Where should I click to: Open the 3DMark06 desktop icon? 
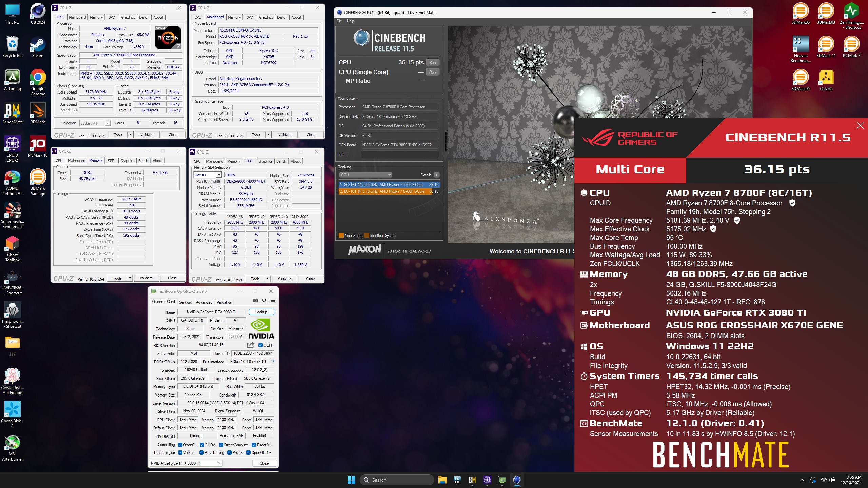[801, 14]
